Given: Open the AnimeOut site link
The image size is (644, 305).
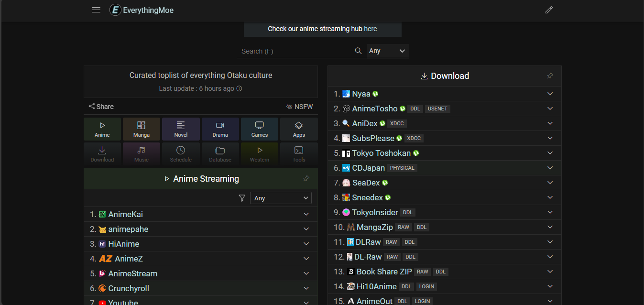Looking at the screenshot, I should coord(375,301).
